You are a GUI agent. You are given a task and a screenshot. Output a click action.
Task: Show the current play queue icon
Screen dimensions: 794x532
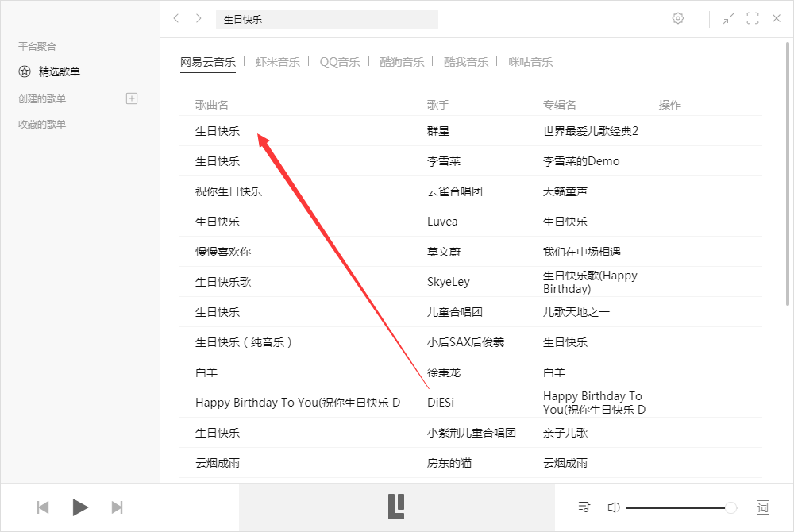(584, 507)
